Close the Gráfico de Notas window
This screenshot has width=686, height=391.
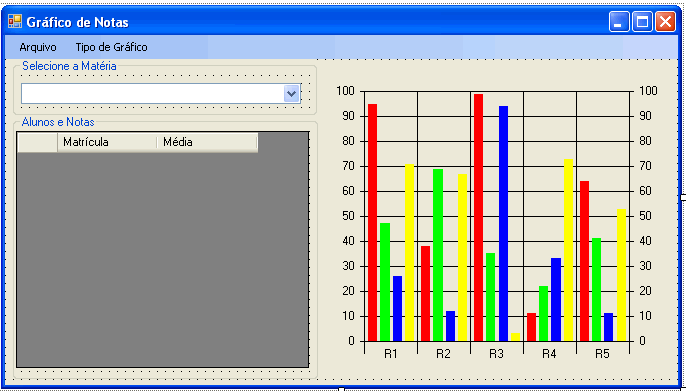665,22
